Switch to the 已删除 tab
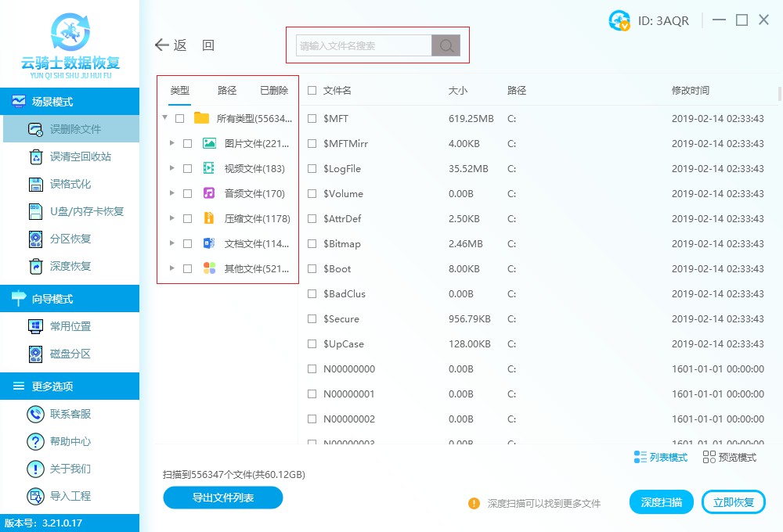 pos(274,90)
